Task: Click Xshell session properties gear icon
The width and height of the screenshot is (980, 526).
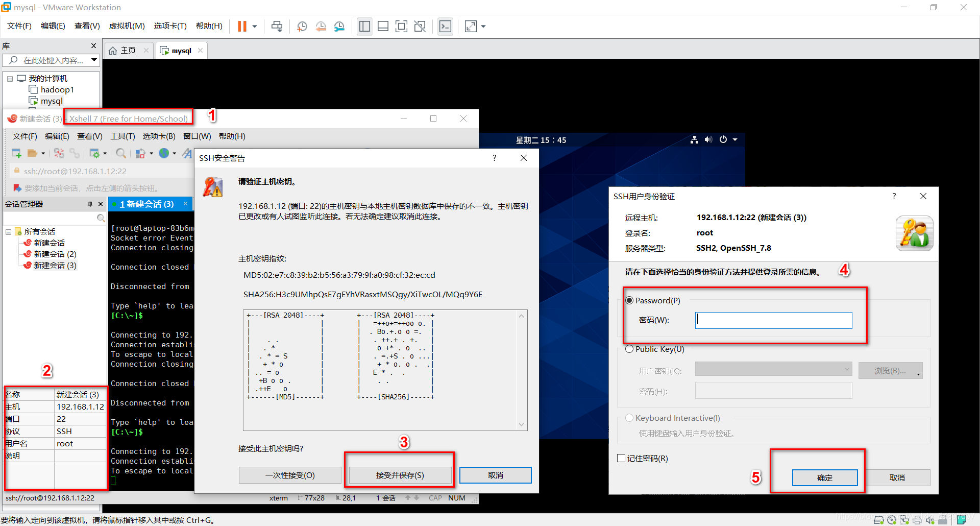Action: pyautogui.click(x=94, y=153)
